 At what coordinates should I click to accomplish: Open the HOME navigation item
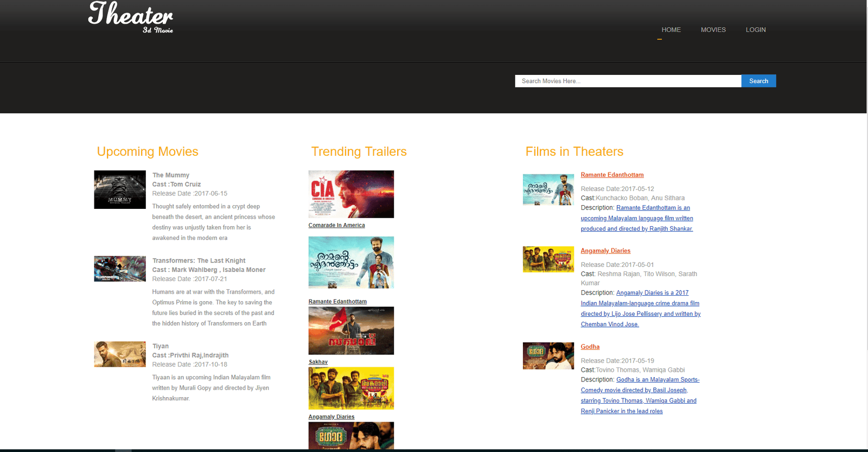pos(671,30)
